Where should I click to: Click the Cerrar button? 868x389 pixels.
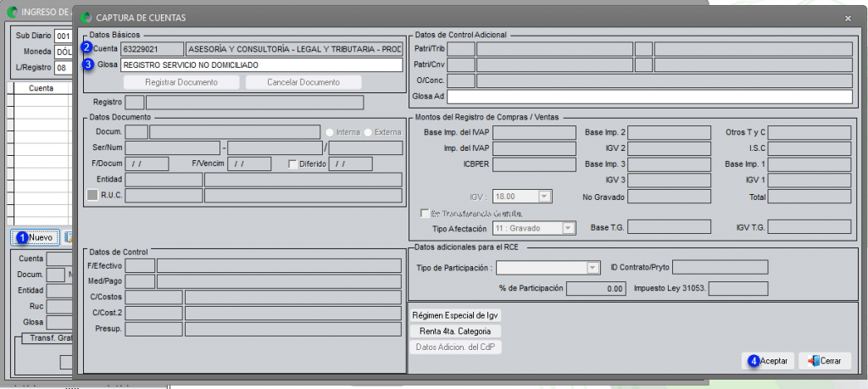[x=825, y=361]
